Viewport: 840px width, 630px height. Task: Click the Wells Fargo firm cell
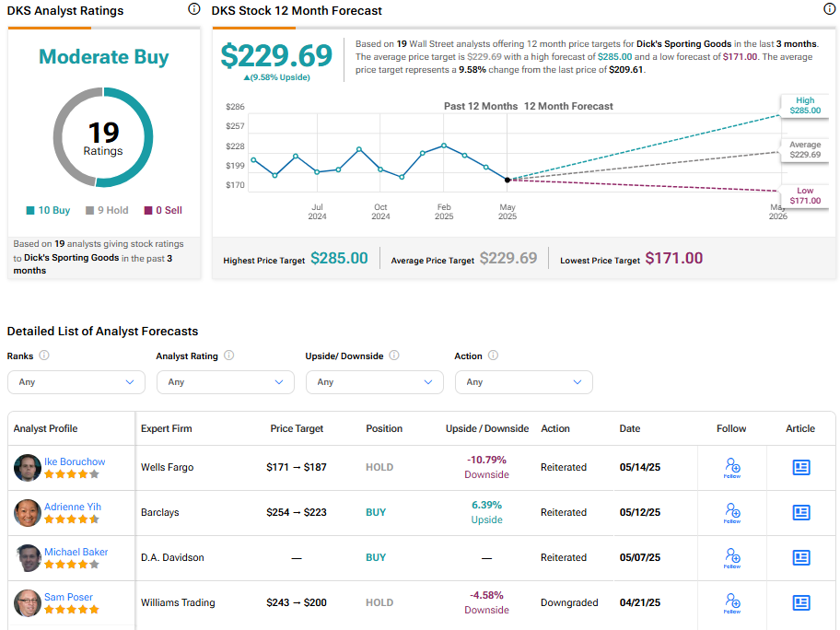click(167, 467)
